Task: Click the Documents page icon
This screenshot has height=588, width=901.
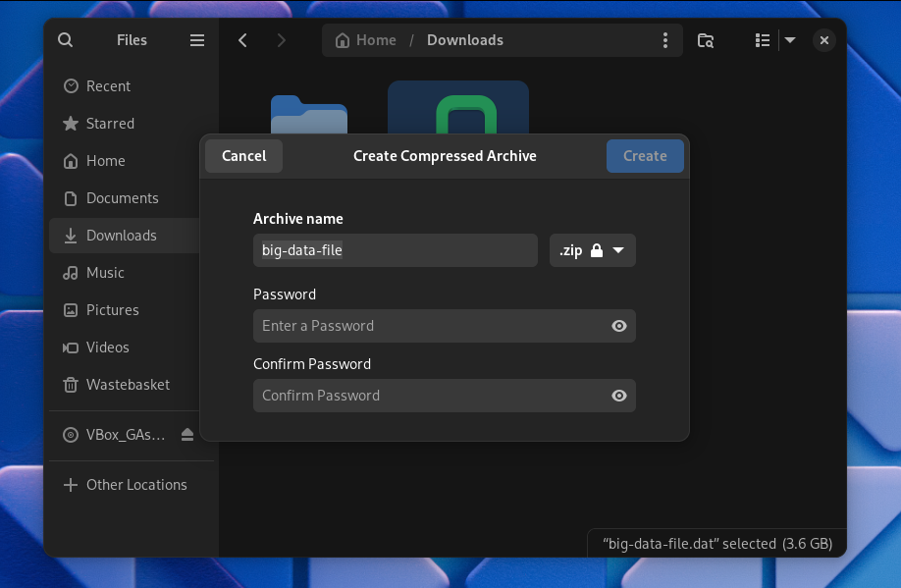Action: 71,198
